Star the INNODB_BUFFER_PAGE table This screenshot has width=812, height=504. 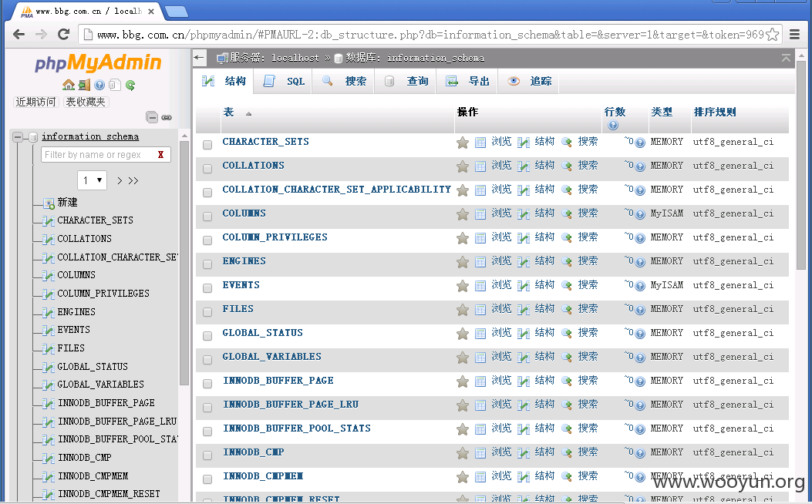pos(463,382)
